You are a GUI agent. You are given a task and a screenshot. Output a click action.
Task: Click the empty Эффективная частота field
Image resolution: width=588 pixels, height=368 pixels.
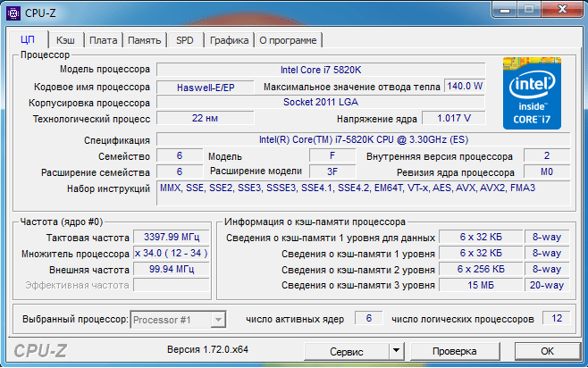172,285
